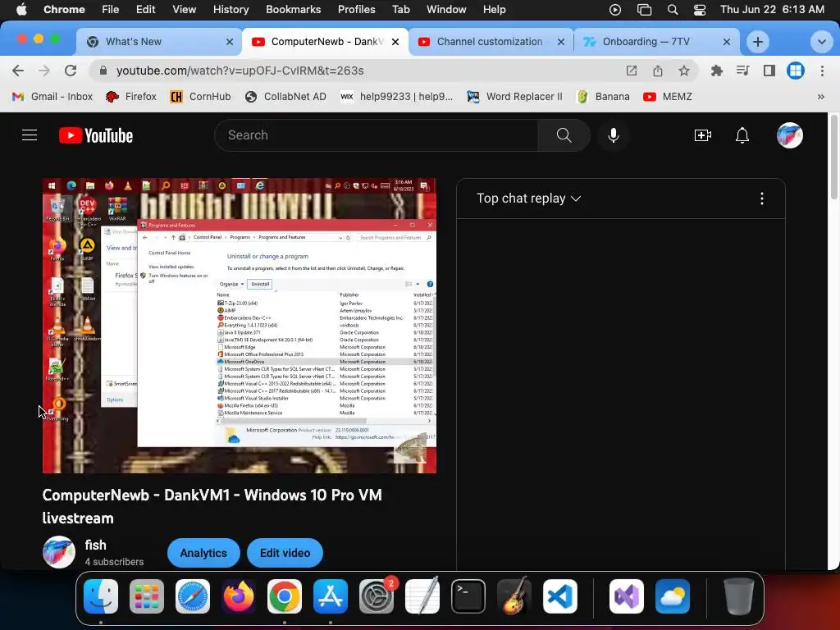Viewport: 840px width, 630px height.
Task: Show hidden bookmarks with the double chevron
Action: (820, 97)
